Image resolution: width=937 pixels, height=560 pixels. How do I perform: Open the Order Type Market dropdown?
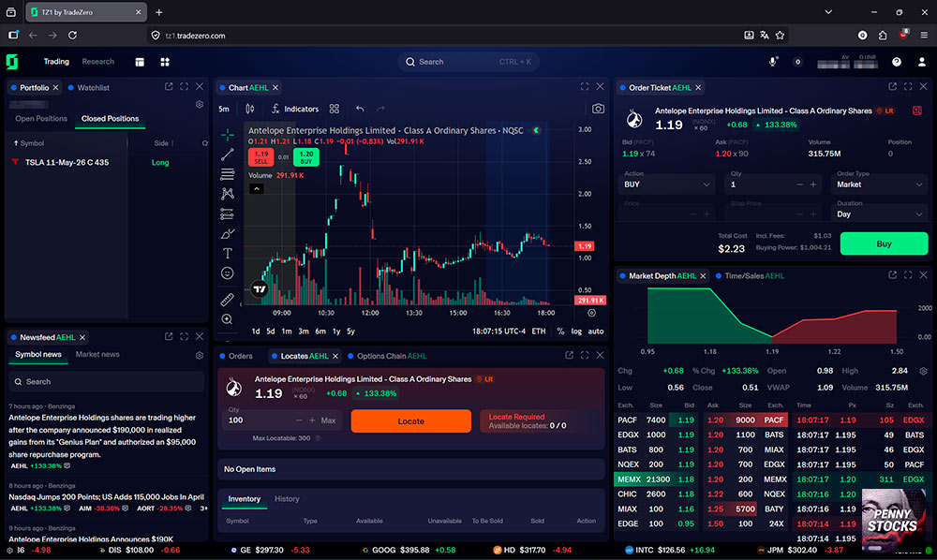pyautogui.click(x=879, y=184)
